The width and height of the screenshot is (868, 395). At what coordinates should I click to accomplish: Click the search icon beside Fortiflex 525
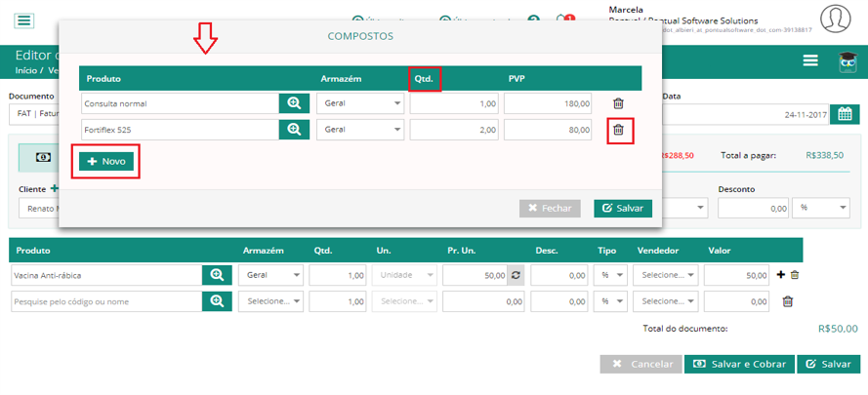(x=294, y=130)
